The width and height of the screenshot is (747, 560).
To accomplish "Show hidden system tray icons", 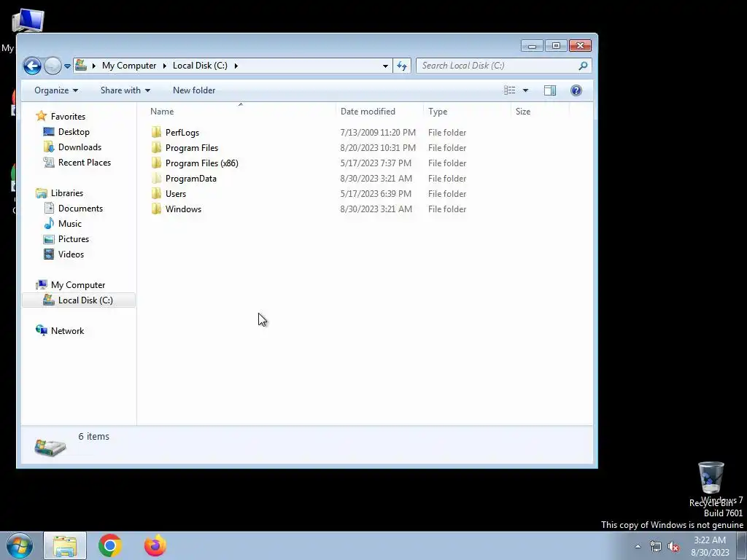I will 638,546.
